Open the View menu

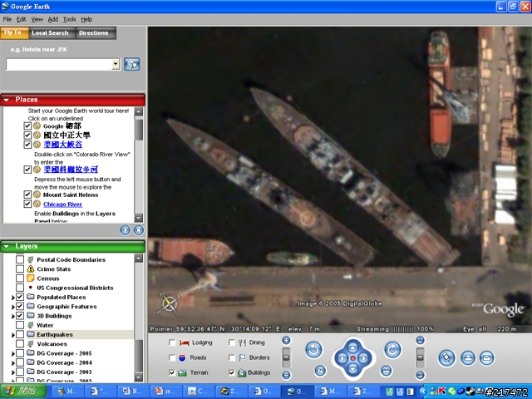click(x=37, y=19)
